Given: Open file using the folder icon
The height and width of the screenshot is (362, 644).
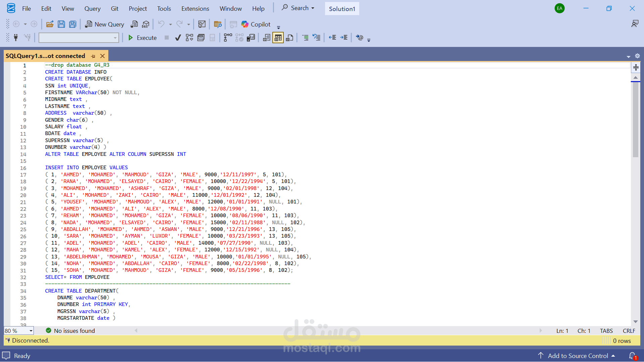Looking at the screenshot, I should 50,24.
